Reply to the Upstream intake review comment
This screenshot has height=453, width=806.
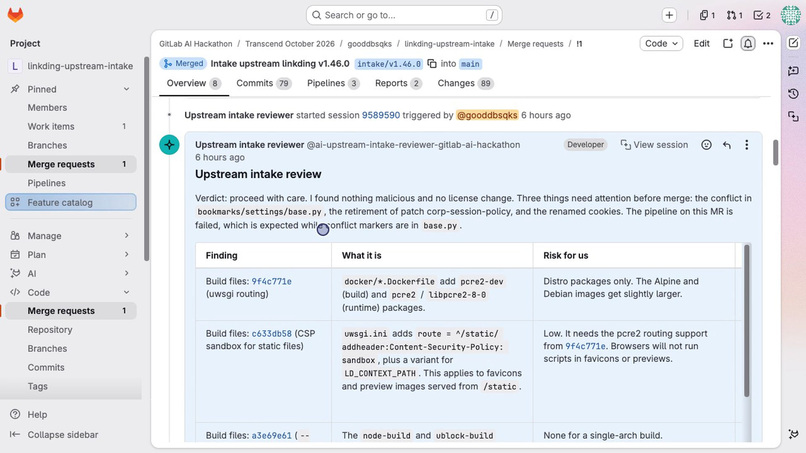[x=726, y=145]
